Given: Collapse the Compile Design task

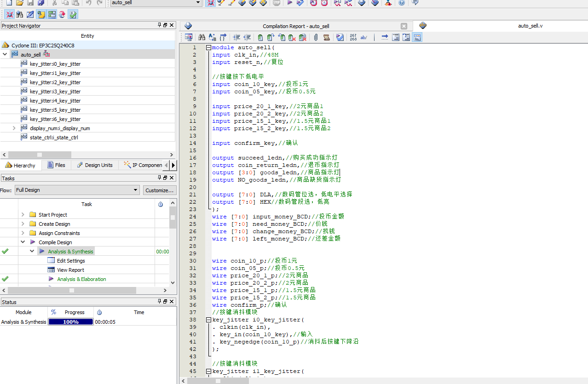Looking at the screenshot, I should pyautogui.click(x=23, y=242).
